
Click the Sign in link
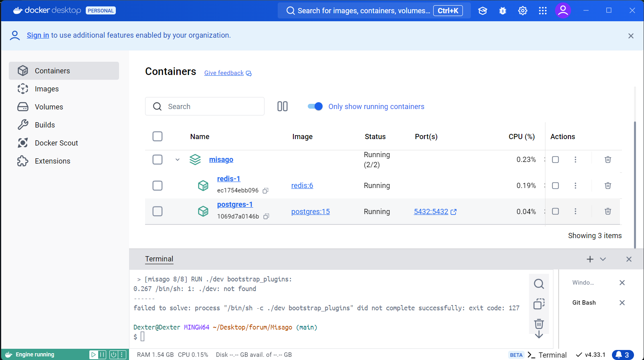[x=38, y=35]
